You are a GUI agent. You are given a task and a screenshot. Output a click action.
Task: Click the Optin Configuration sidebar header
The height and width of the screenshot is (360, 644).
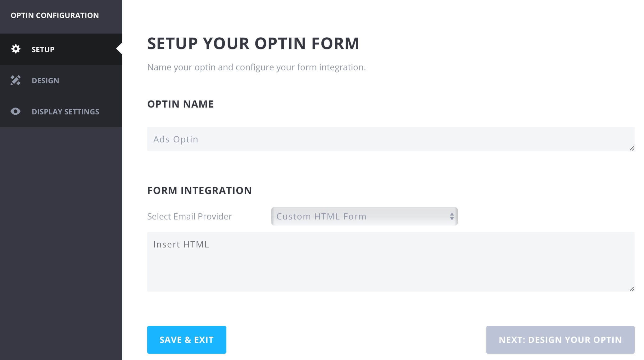click(x=55, y=15)
